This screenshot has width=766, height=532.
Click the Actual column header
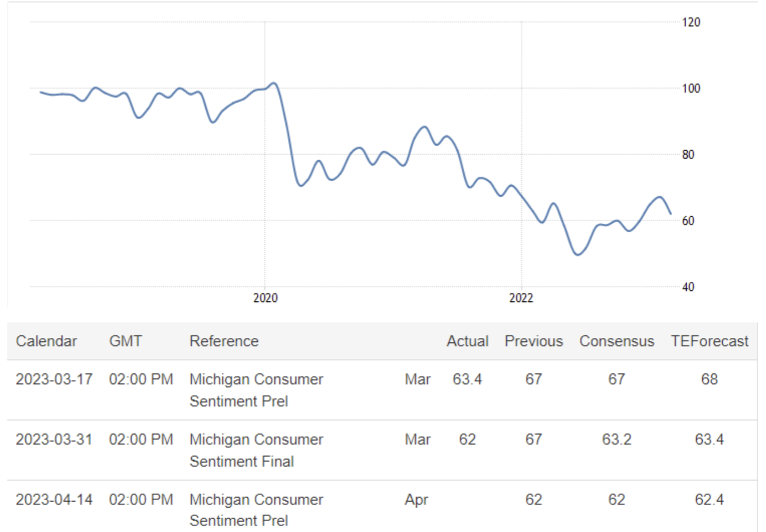pos(467,341)
